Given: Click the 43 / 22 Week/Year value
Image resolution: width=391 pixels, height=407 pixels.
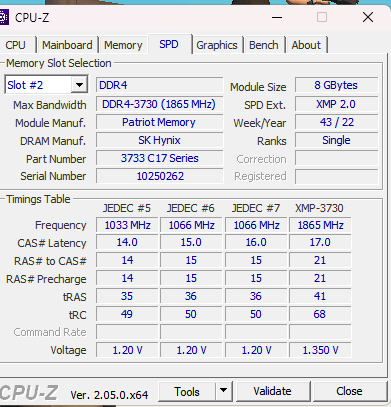Looking at the screenshot, I should coord(336,122).
